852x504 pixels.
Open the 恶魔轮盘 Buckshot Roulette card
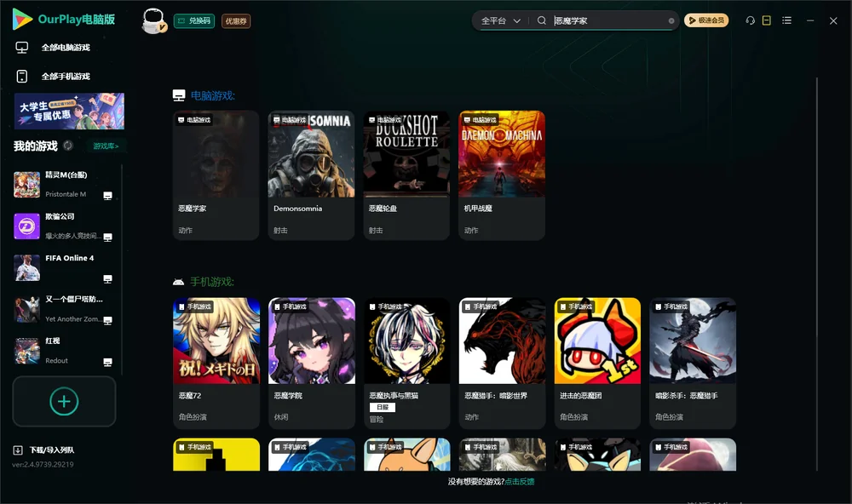406,175
